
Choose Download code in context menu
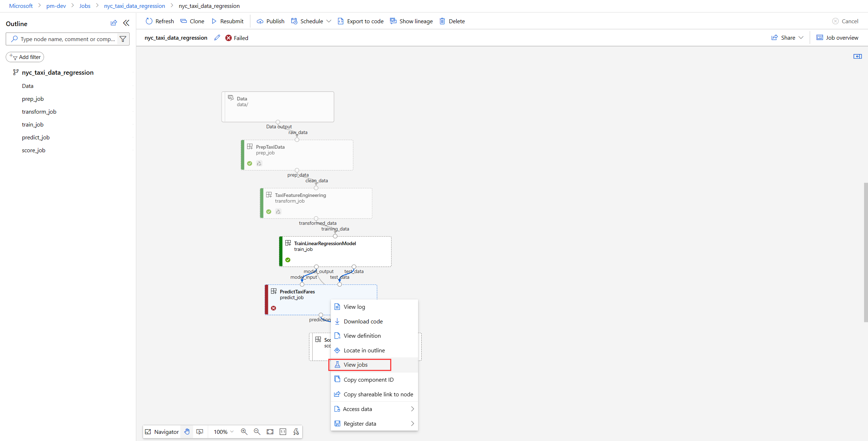[363, 321]
